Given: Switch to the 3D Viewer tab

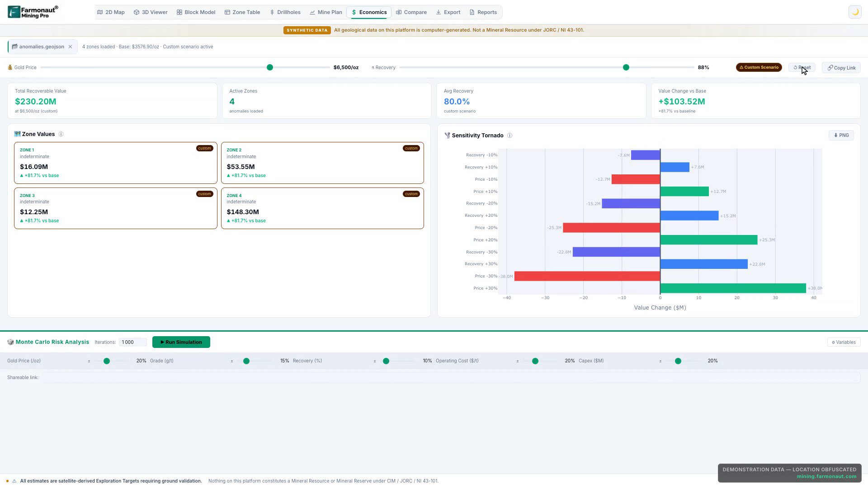Looking at the screenshot, I should [151, 12].
